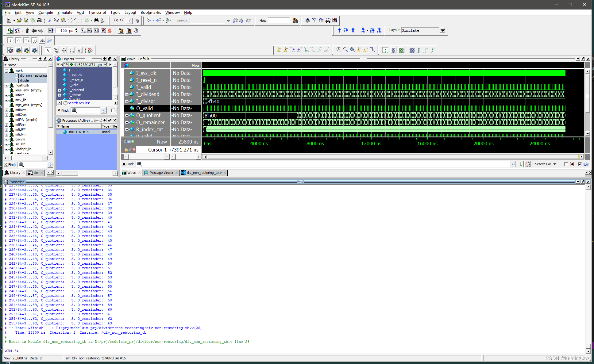Click the Find binoculars icon in main toolbar
The height and width of the screenshot is (364, 594).
(96, 20)
